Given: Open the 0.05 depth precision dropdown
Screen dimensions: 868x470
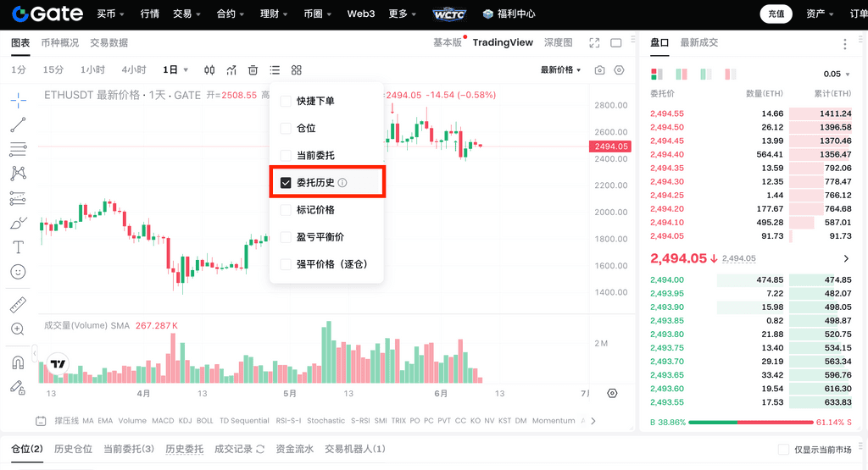Looking at the screenshot, I should (837, 75).
